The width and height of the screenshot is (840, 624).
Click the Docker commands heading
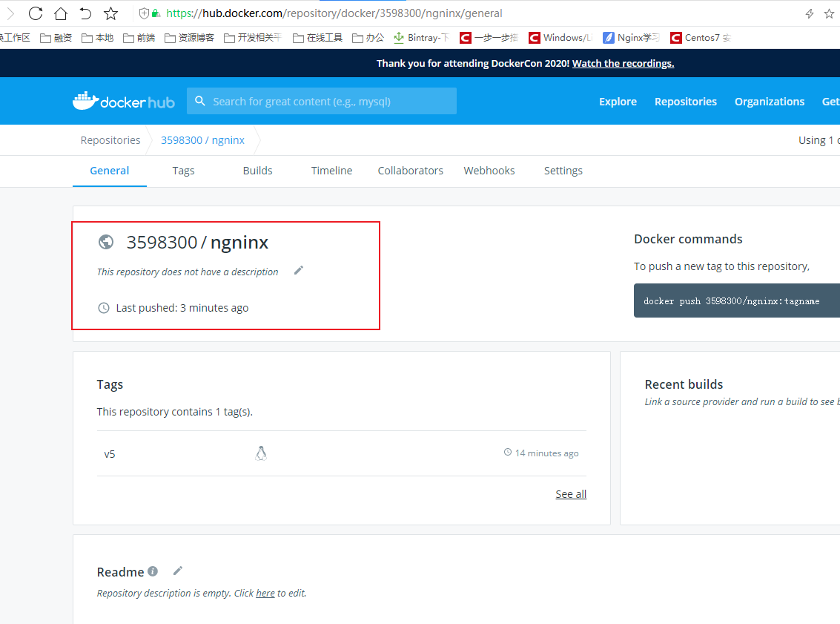(688, 239)
